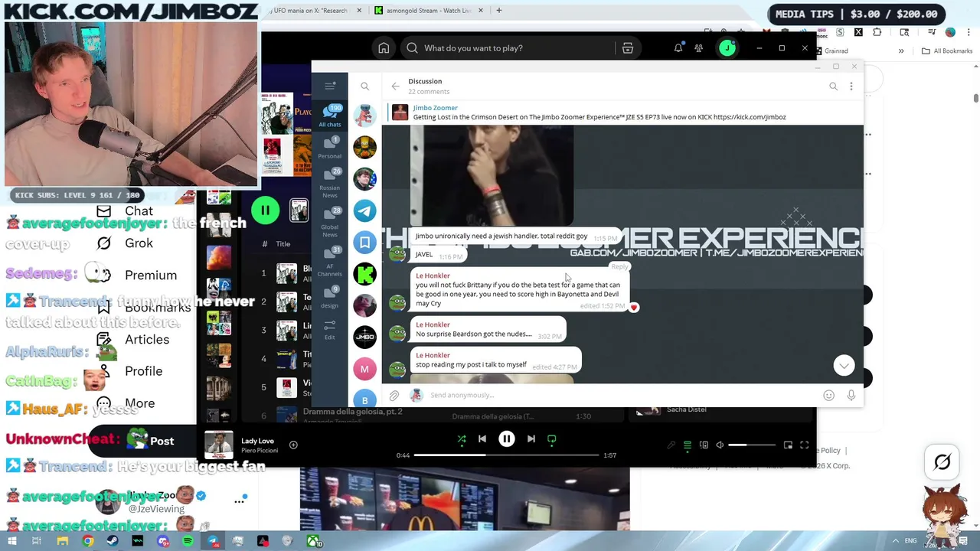The width and height of the screenshot is (980, 551).
Task: Click the Windows Start button
Action: click(13, 542)
